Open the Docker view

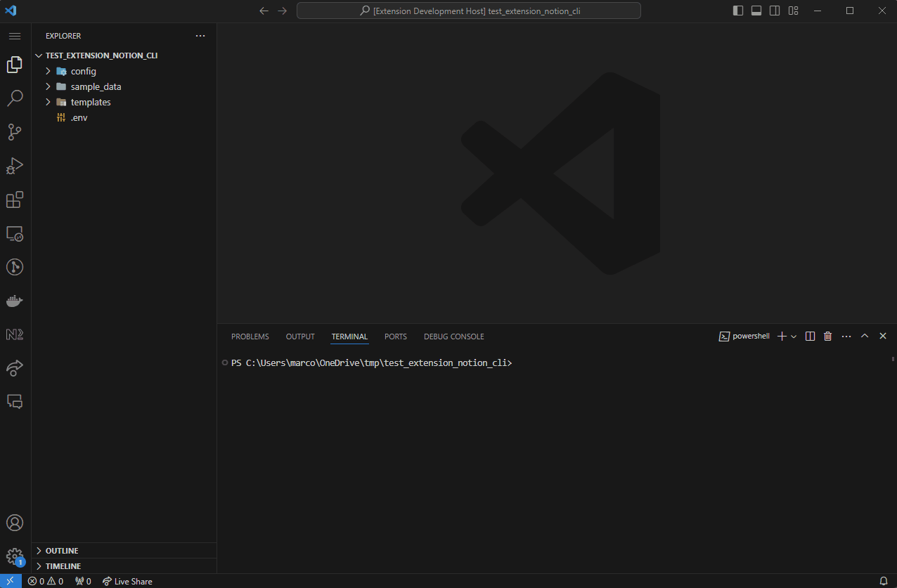coord(15,301)
